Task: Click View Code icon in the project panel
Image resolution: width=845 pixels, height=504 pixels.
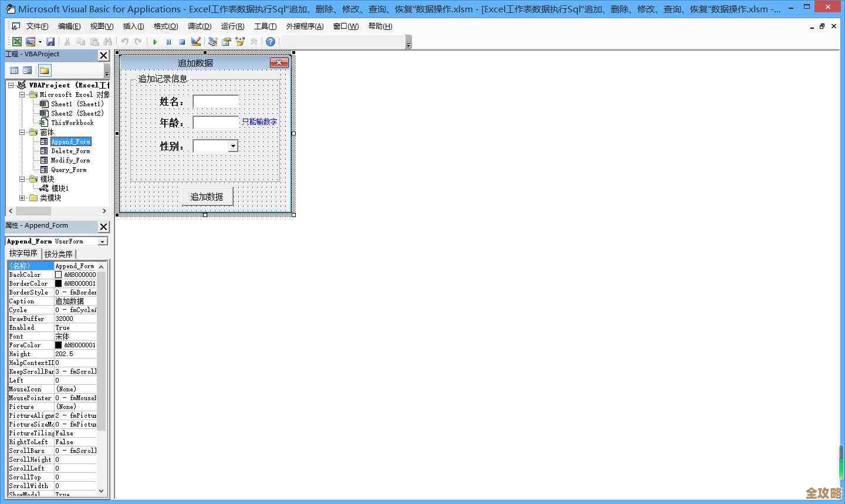Action: click(14, 70)
